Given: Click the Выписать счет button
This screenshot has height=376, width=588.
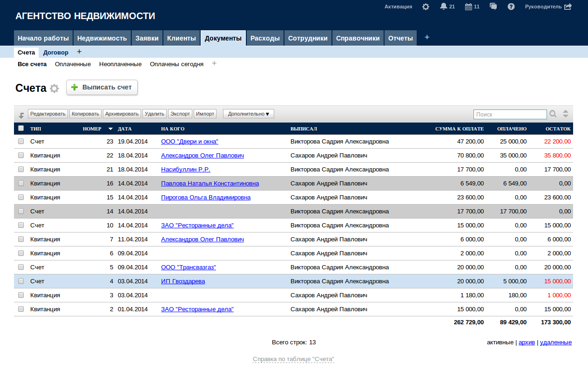Looking at the screenshot, I should click(x=102, y=87).
